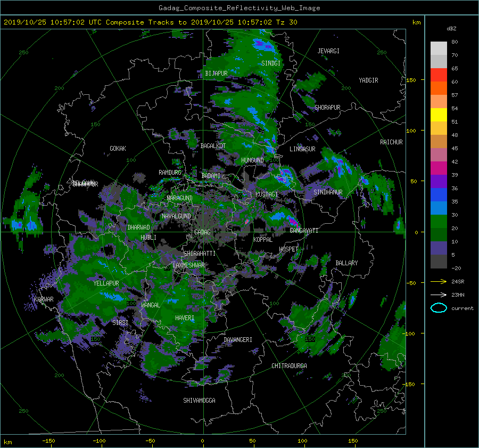This screenshot has height=448, width=479.
Task: Click the JEVARGI city label
Action: pos(328,51)
